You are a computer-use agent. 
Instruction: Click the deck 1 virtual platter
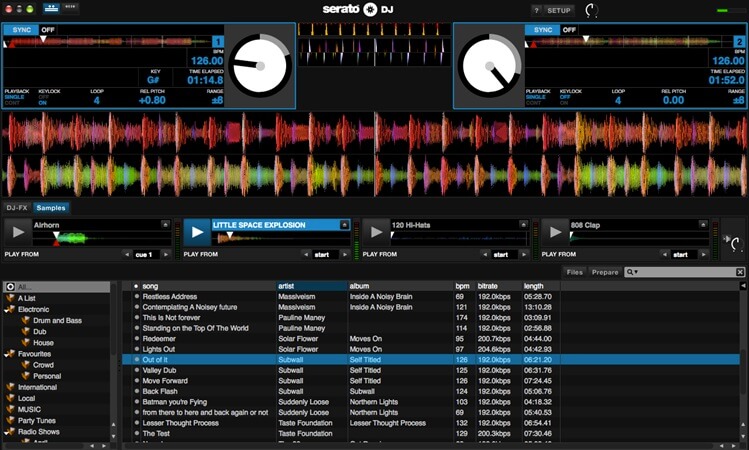[x=260, y=66]
